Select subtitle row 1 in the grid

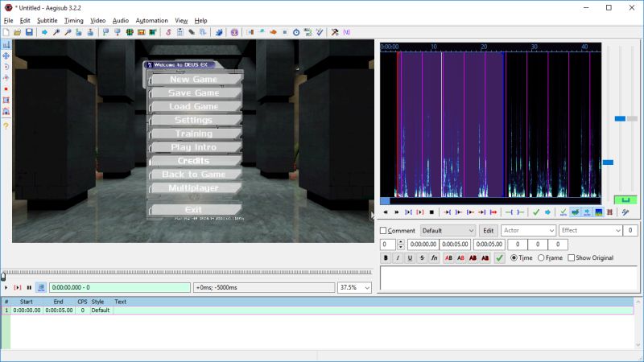[317, 311]
